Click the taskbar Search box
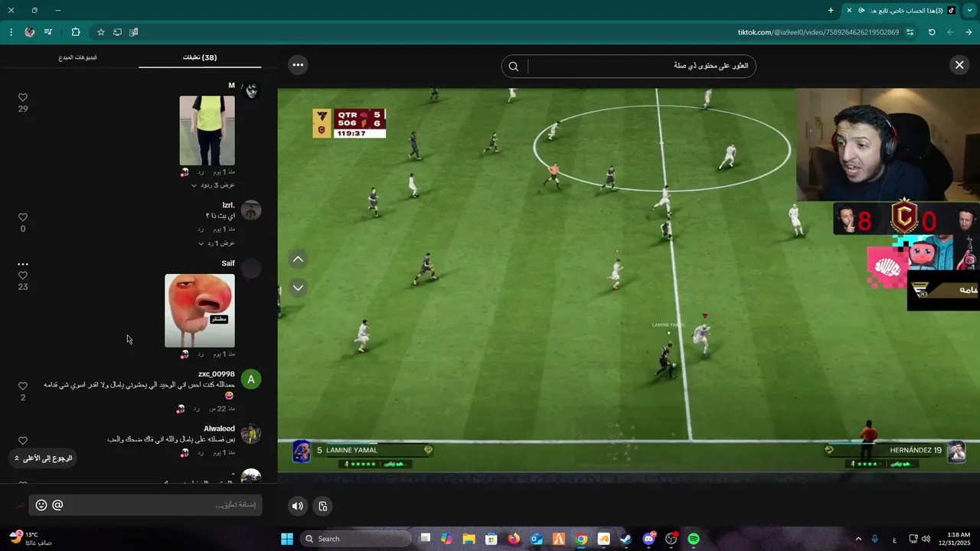 (x=355, y=539)
